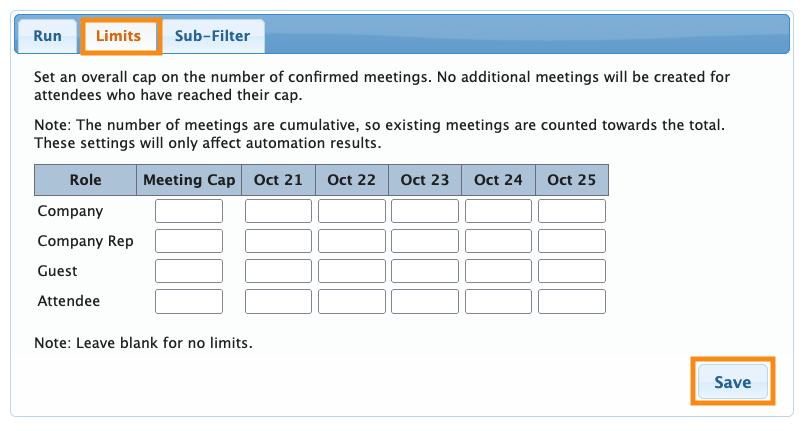Click Attendee Oct 22 limit field

tap(352, 301)
